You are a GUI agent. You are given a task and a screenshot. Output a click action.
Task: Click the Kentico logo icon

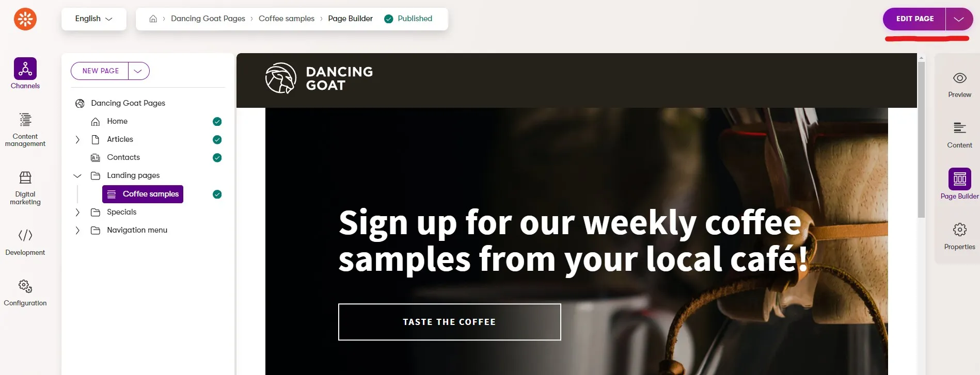point(25,19)
